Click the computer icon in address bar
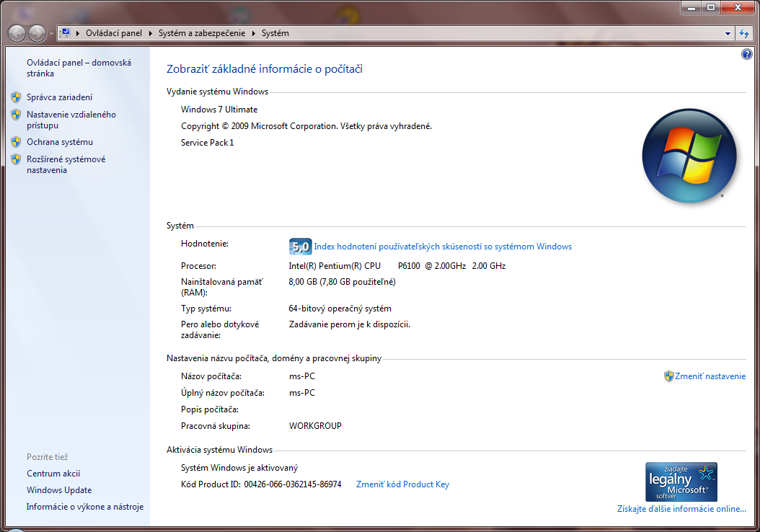This screenshot has height=532, width=760. pyautogui.click(x=66, y=33)
